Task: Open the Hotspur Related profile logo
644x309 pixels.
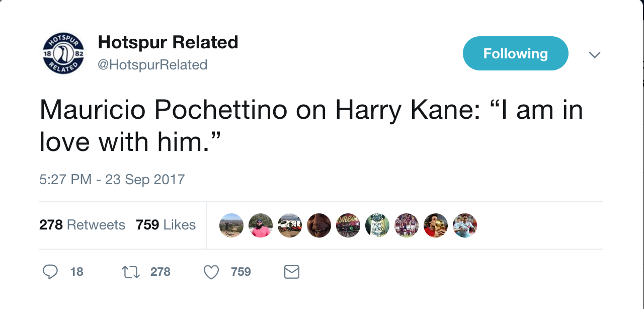Action: coord(63,53)
